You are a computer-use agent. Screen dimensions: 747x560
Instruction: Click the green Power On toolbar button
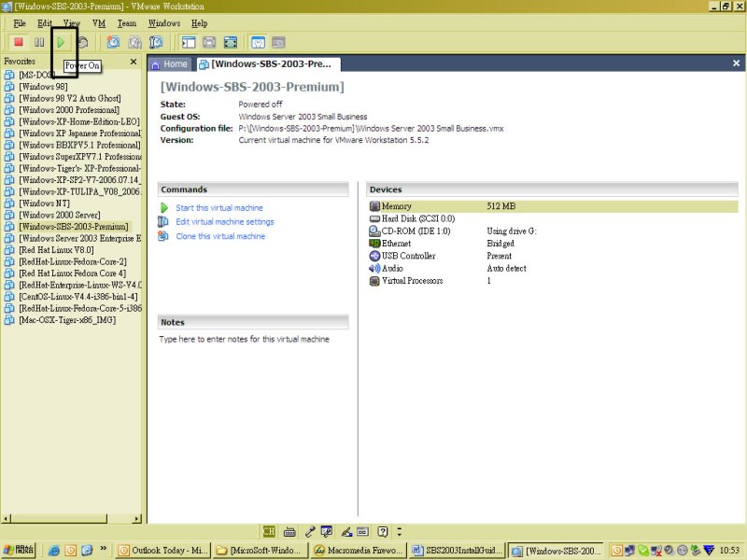(x=61, y=42)
